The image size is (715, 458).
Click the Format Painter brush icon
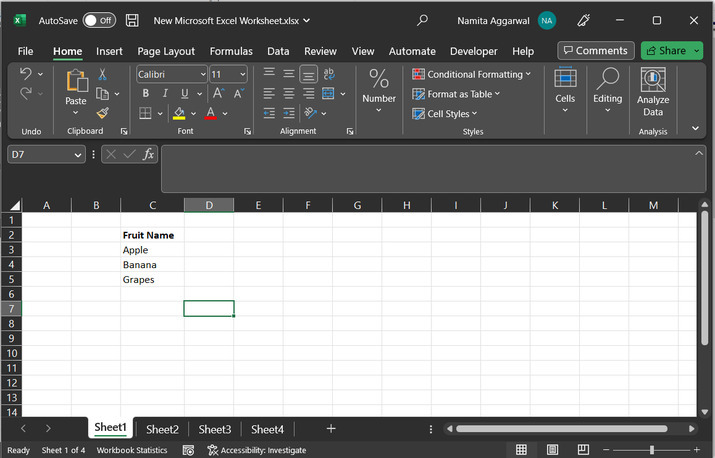102,113
